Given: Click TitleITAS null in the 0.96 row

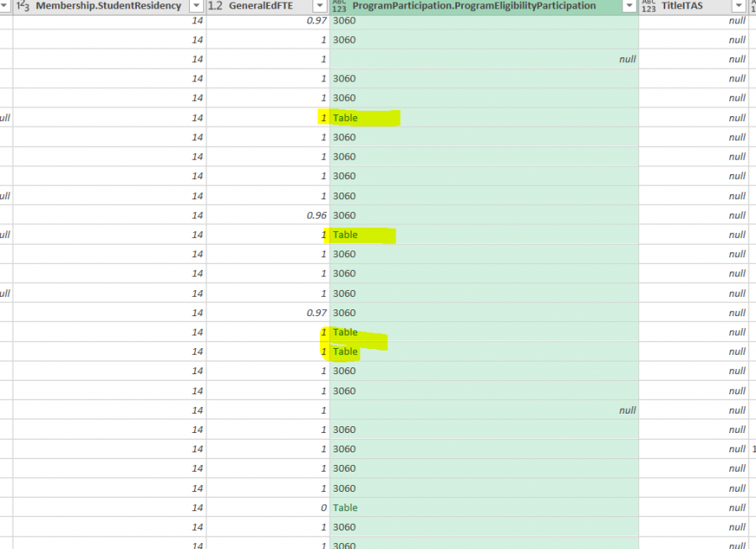Looking at the screenshot, I should (693, 215).
